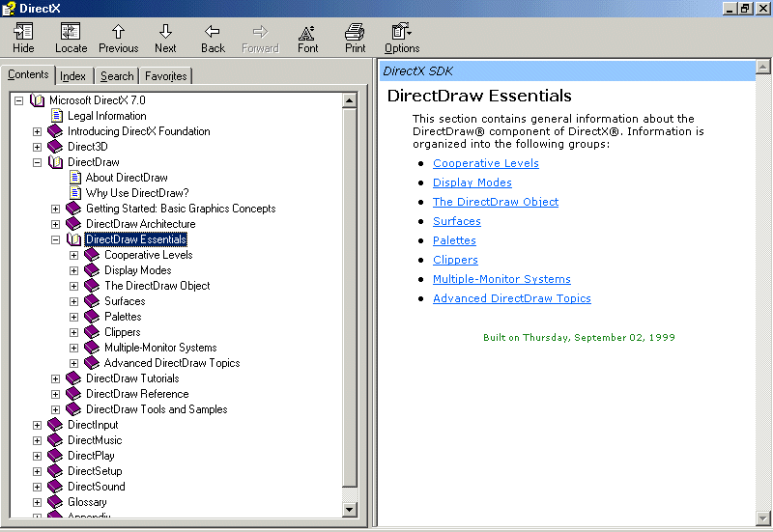Select Why Use DirectDraw? in tree

136,193
